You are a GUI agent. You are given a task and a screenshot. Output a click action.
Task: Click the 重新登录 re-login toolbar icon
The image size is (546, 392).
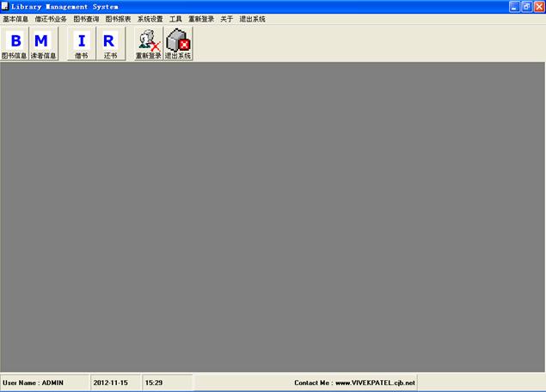tap(148, 43)
